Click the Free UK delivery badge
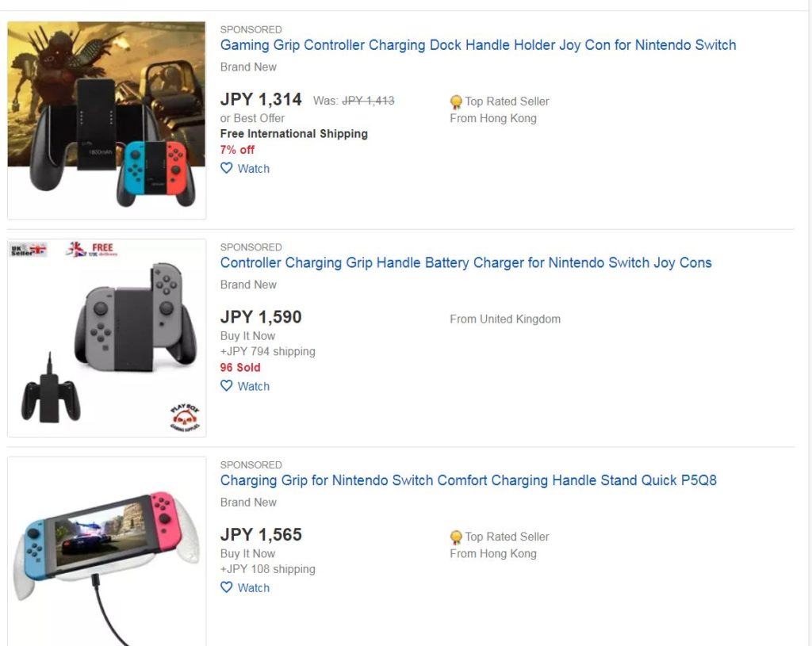 (90, 250)
